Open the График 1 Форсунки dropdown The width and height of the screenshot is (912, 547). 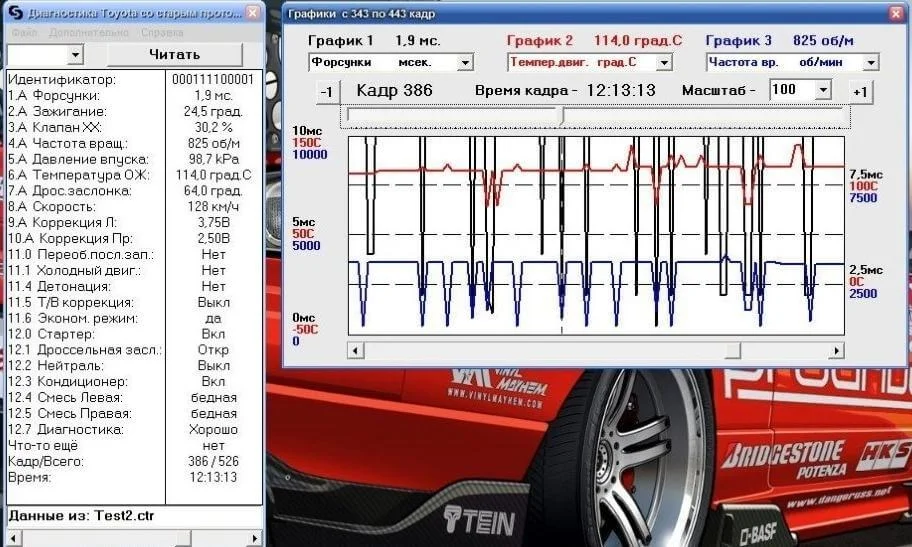point(464,63)
